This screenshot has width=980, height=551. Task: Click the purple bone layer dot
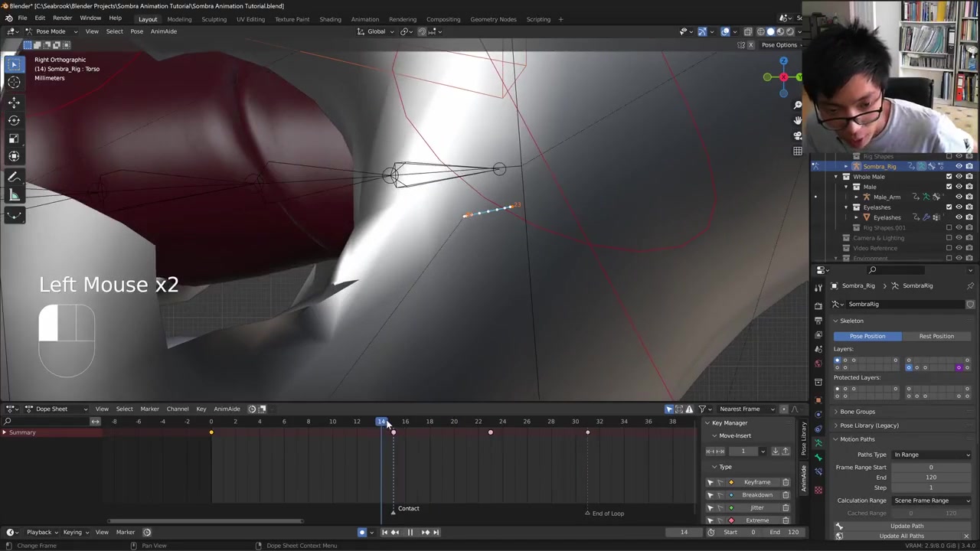point(959,368)
